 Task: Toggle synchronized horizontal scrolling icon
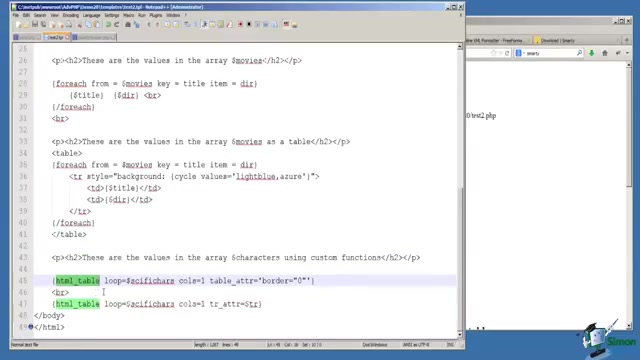[x=176, y=25]
